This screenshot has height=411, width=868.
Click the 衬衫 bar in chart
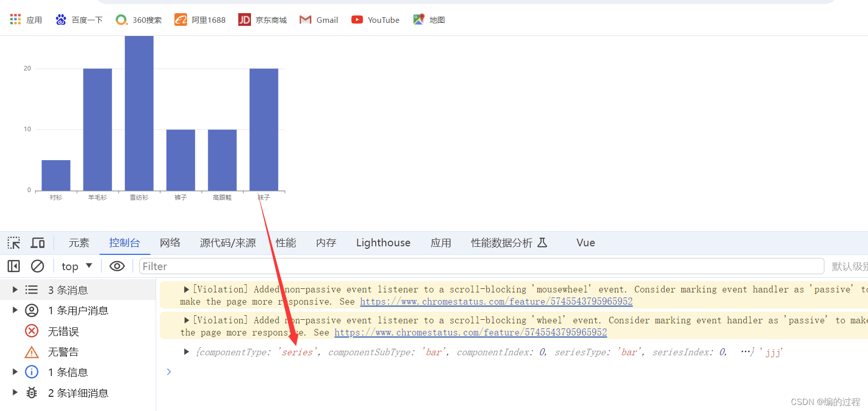56,175
